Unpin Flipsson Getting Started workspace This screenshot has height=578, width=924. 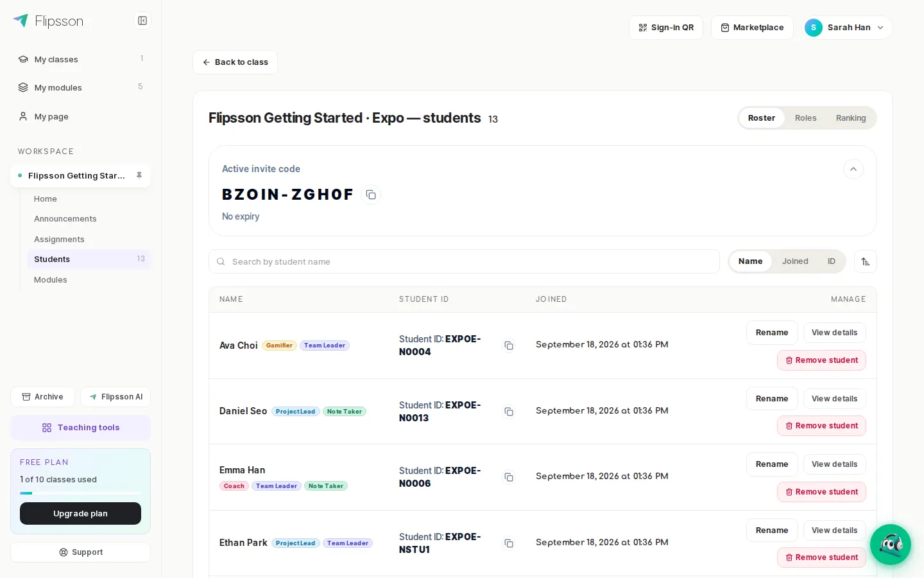139,175
